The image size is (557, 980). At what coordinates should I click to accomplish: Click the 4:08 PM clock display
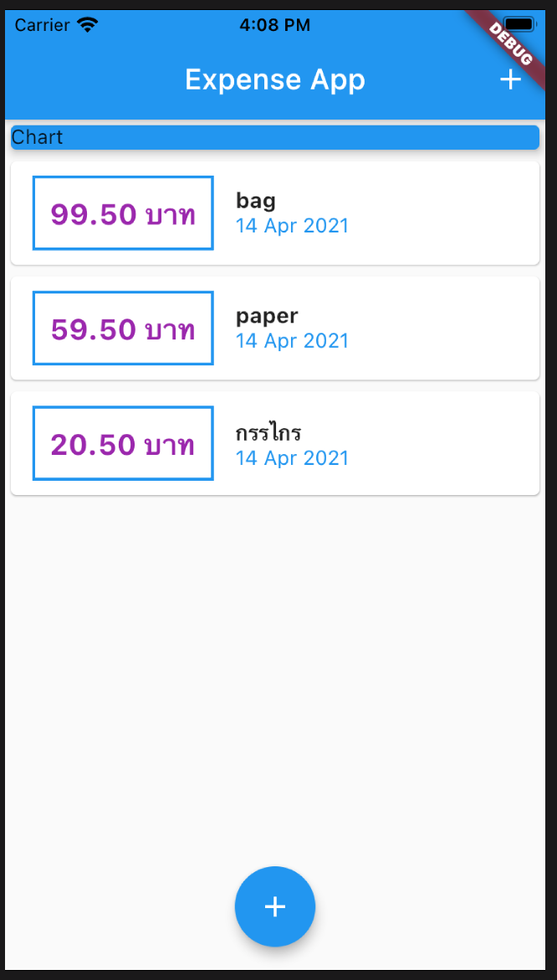[275, 23]
